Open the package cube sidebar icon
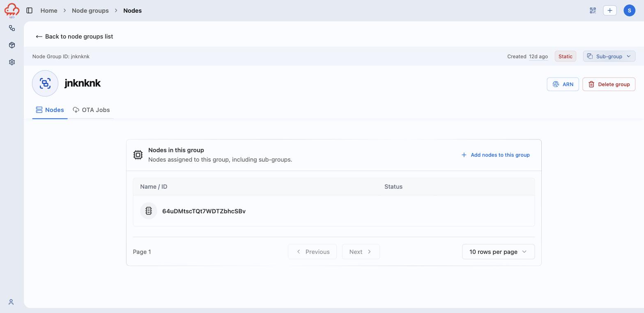 [12, 45]
